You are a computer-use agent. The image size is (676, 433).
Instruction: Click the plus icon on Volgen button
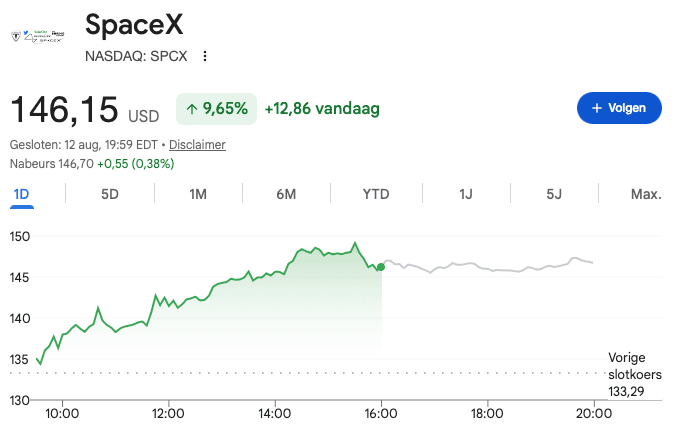click(x=597, y=108)
